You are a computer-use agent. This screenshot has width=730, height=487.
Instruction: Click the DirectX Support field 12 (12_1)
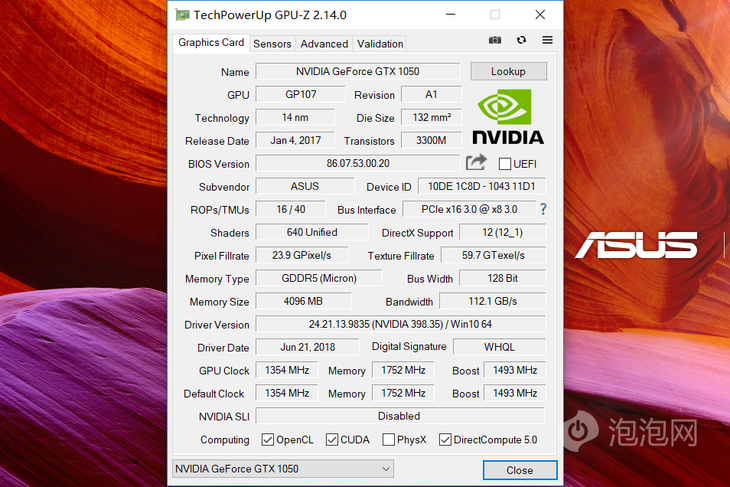[x=502, y=232]
